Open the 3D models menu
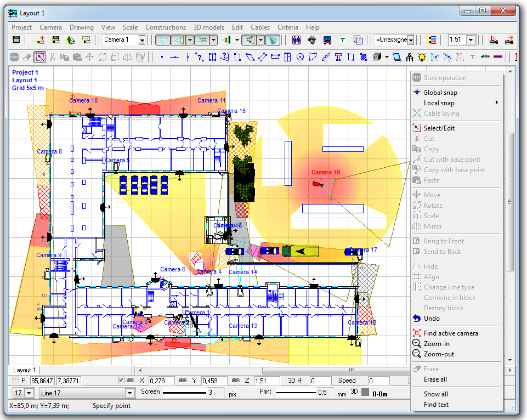Screen dimensions: 527x420 [x=208, y=27]
